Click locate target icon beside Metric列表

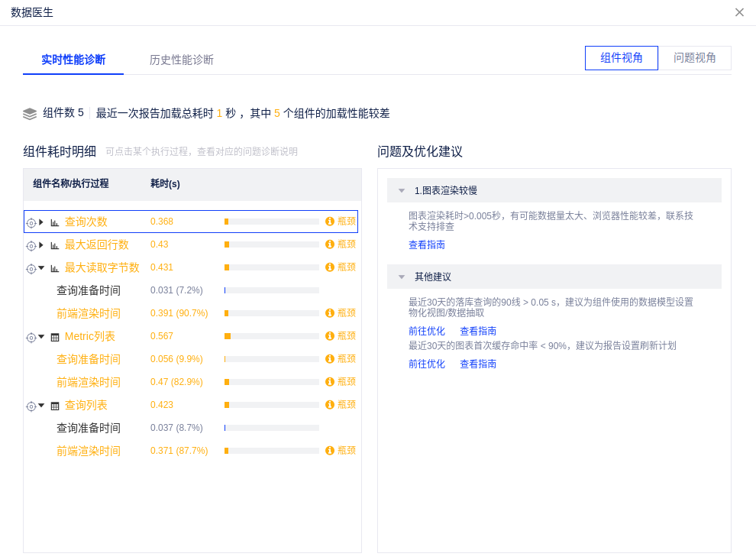(31, 337)
